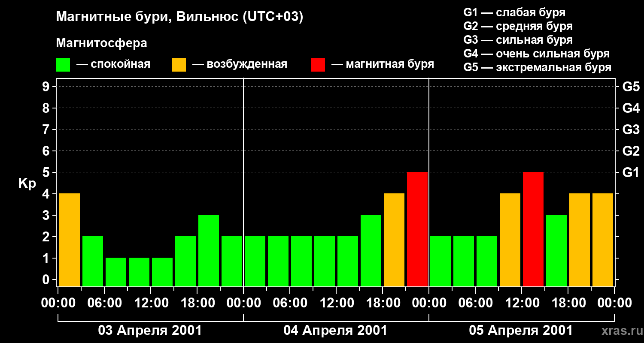
Task: Click the red 'магнитная буря' legend swatch
Action: point(318,65)
